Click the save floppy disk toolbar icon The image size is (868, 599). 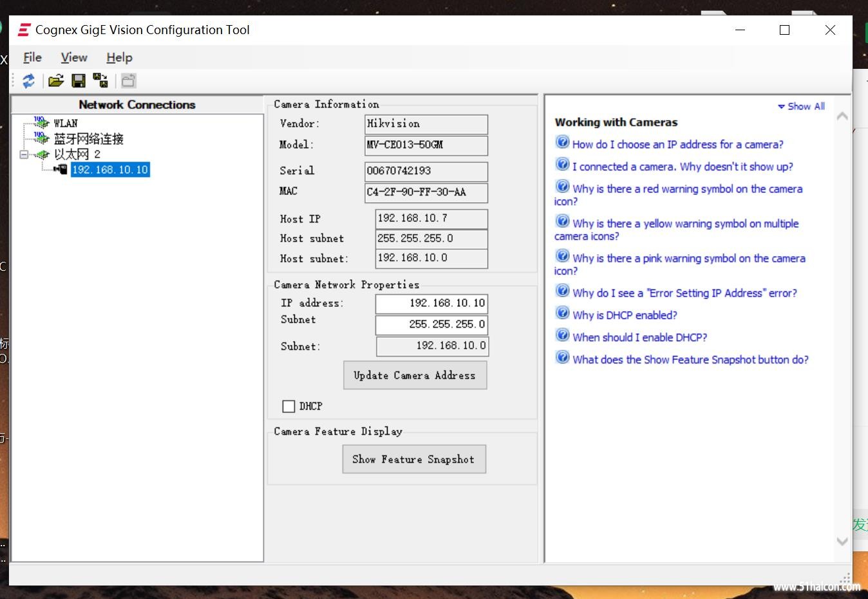tap(79, 80)
